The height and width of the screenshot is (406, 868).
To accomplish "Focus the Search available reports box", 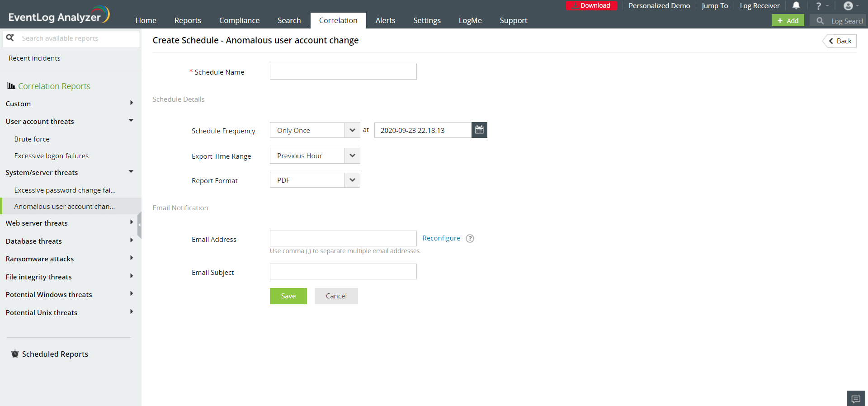I will point(71,38).
